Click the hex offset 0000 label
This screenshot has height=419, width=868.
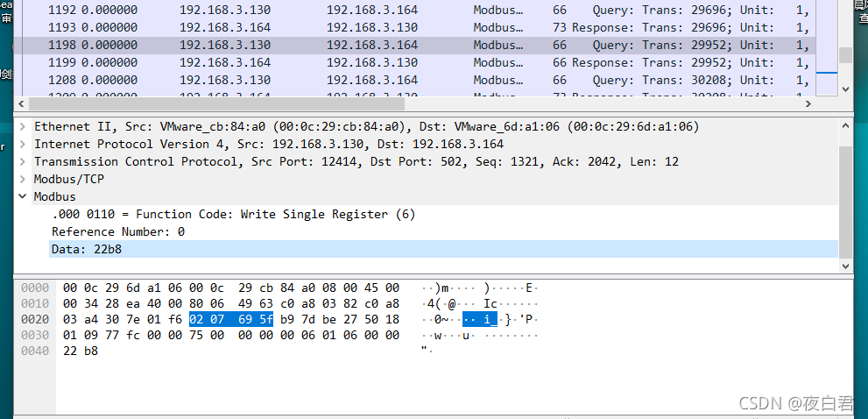coord(35,288)
